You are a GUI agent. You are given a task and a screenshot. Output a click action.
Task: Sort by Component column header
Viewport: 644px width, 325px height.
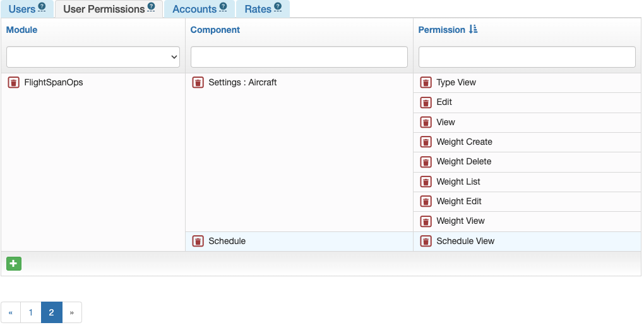(x=215, y=30)
